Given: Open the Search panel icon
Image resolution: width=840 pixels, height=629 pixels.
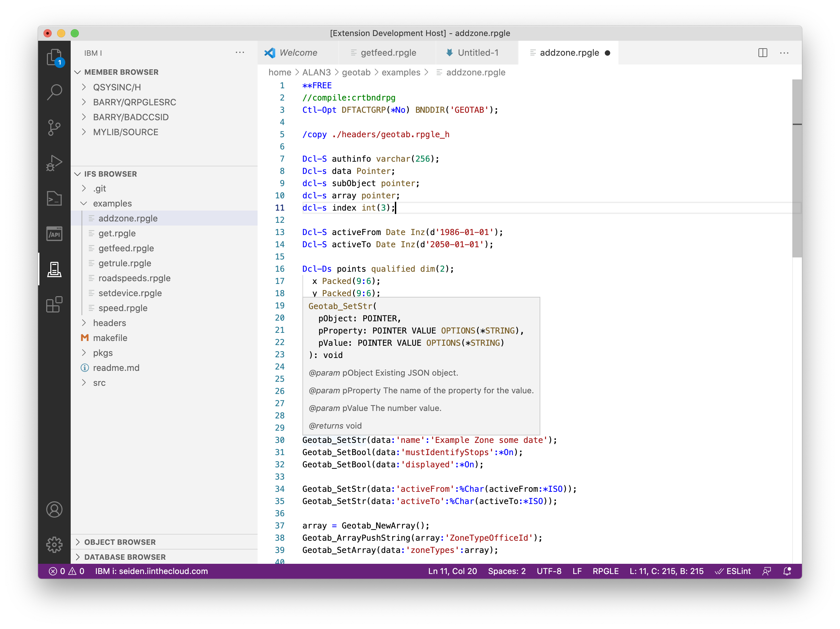Looking at the screenshot, I should (54, 91).
